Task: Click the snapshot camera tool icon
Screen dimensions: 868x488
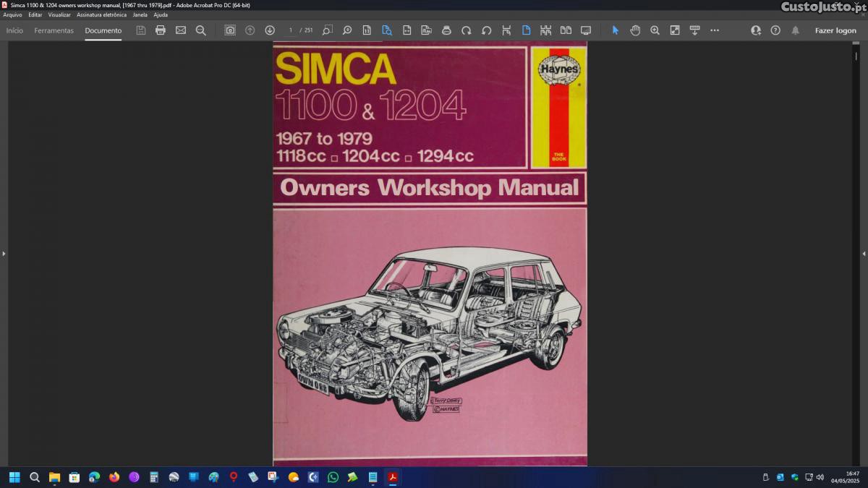Action: pyautogui.click(x=230, y=30)
